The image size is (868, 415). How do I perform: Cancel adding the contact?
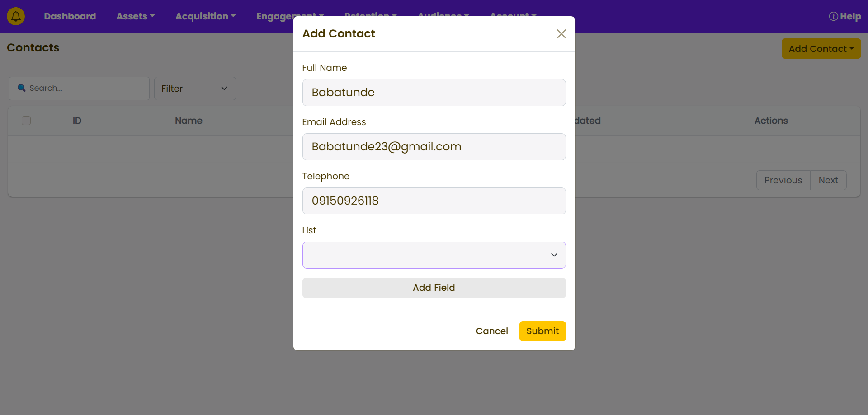[x=491, y=331]
